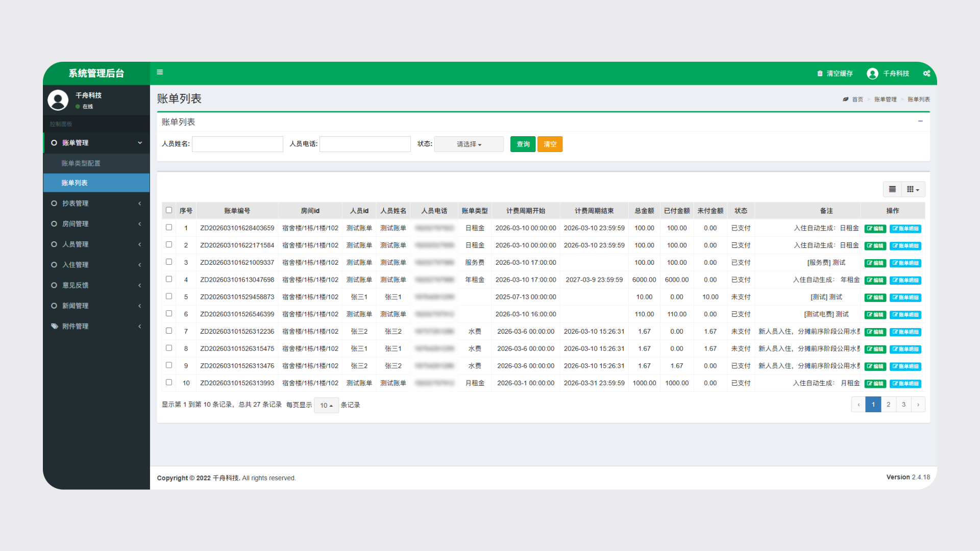Click the orange 清空 button

[x=550, y=144]
